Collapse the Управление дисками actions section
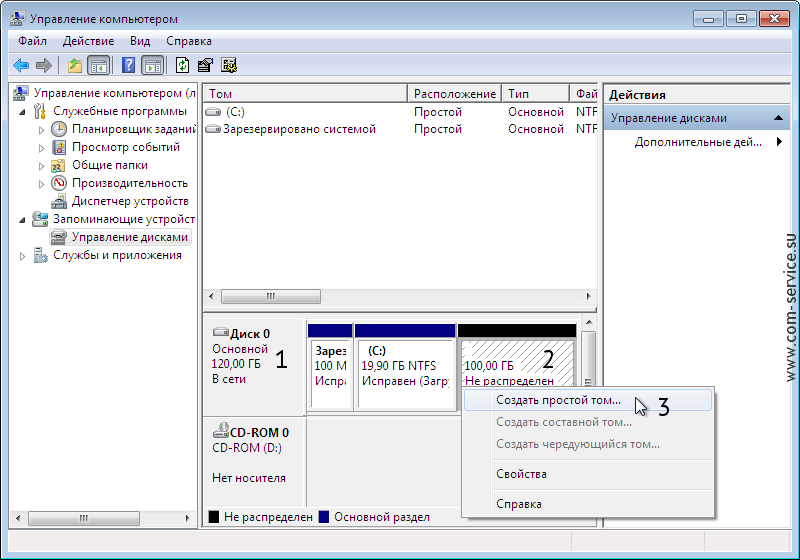The image size is (800, 560). tap(778, 118)
